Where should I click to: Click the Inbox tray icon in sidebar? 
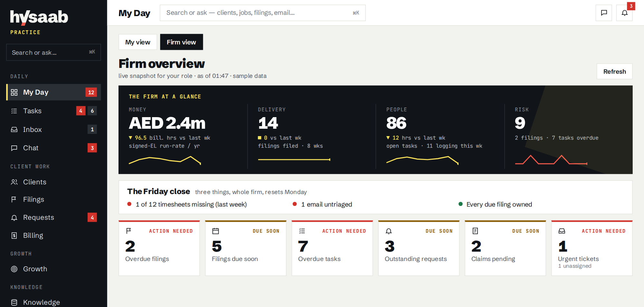[x=14, y=129]
